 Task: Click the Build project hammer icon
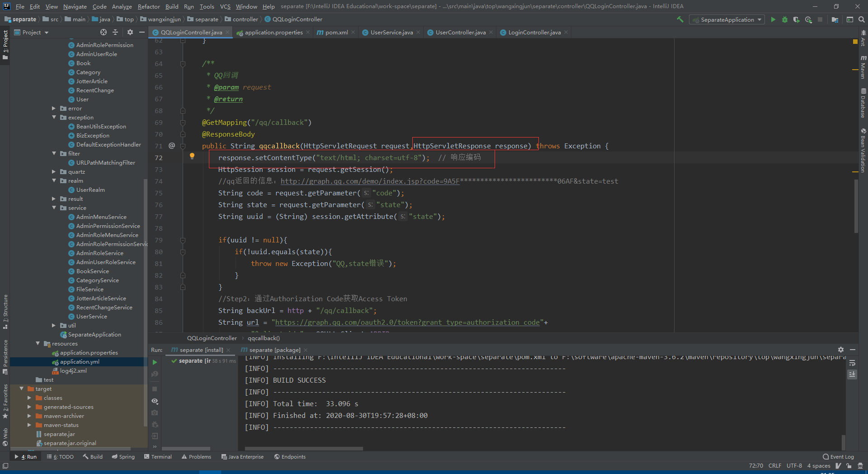click(680, 19)
